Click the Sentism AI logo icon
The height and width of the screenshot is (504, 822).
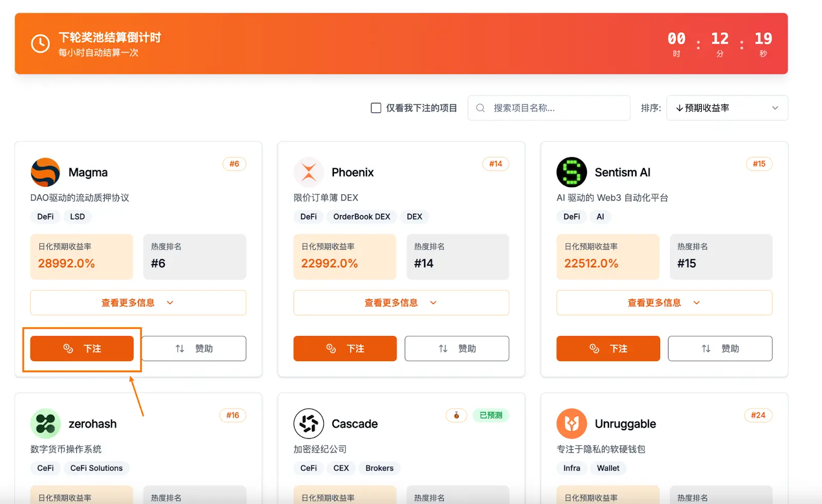point(571,172)
